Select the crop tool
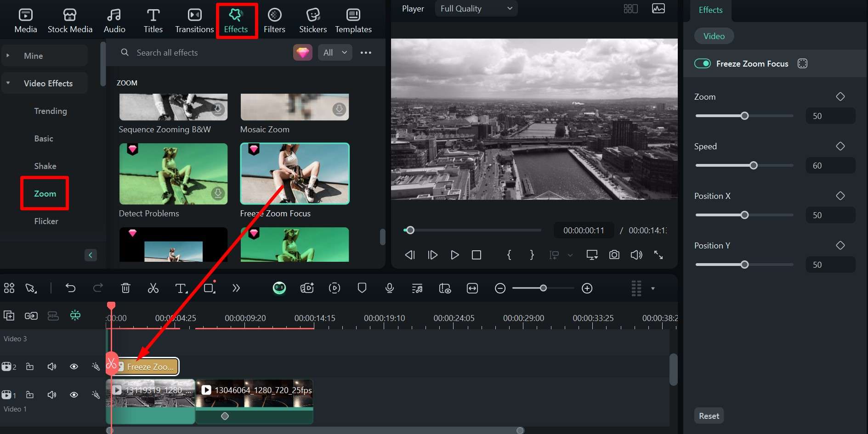Viewport: 868px width, 434px height. [210, 288]
